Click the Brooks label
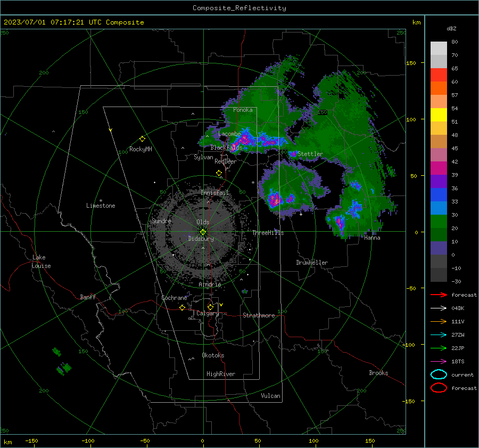The image size is (479, 448). 378,373
